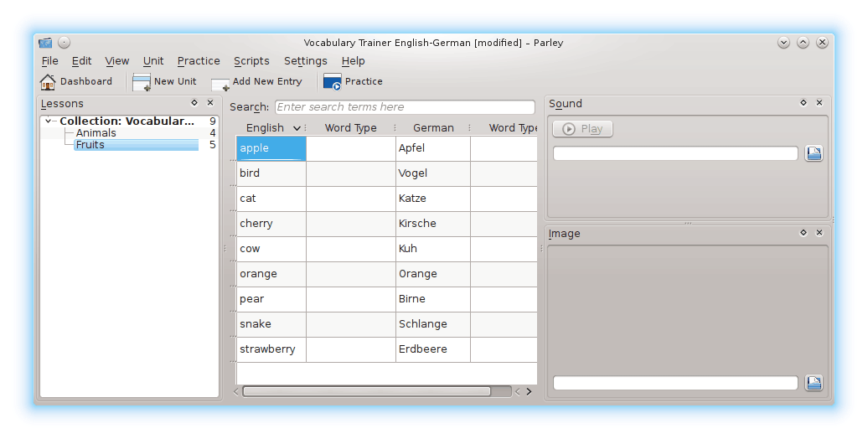Start Practice from the toolbar
Screen dimensions: 868x439
point(354,81)
